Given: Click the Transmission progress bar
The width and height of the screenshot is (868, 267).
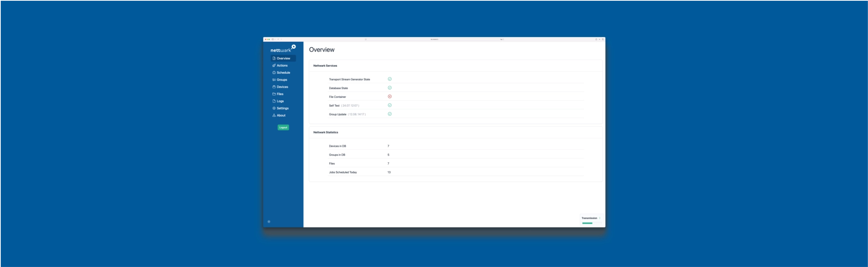Looking at the screenshot, I should tap(587, 223).
